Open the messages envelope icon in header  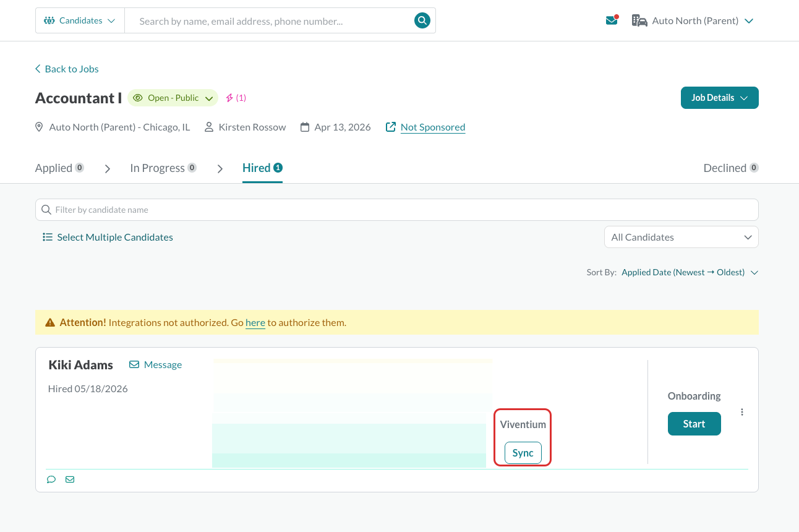tap(612, 20)
